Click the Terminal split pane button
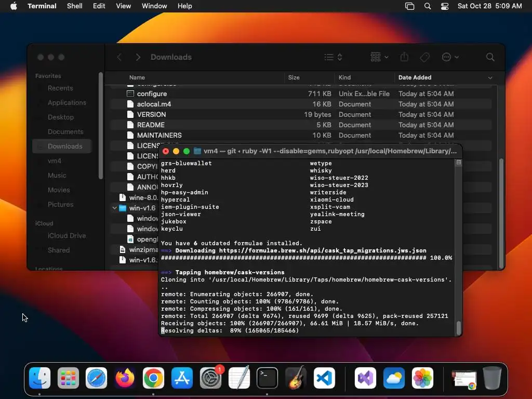Screen dimensions: 532x399 click(x=458, y=163)
